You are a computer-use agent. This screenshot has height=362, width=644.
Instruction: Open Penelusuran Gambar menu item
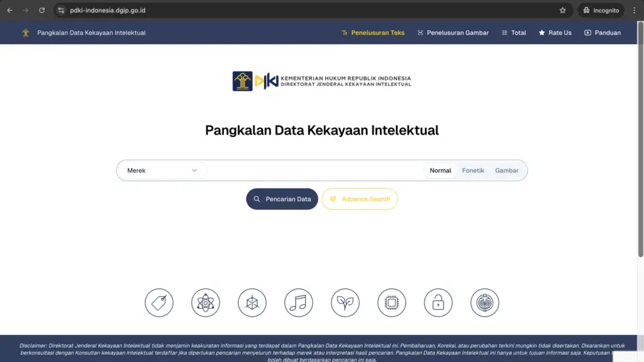tap(453, 33)
